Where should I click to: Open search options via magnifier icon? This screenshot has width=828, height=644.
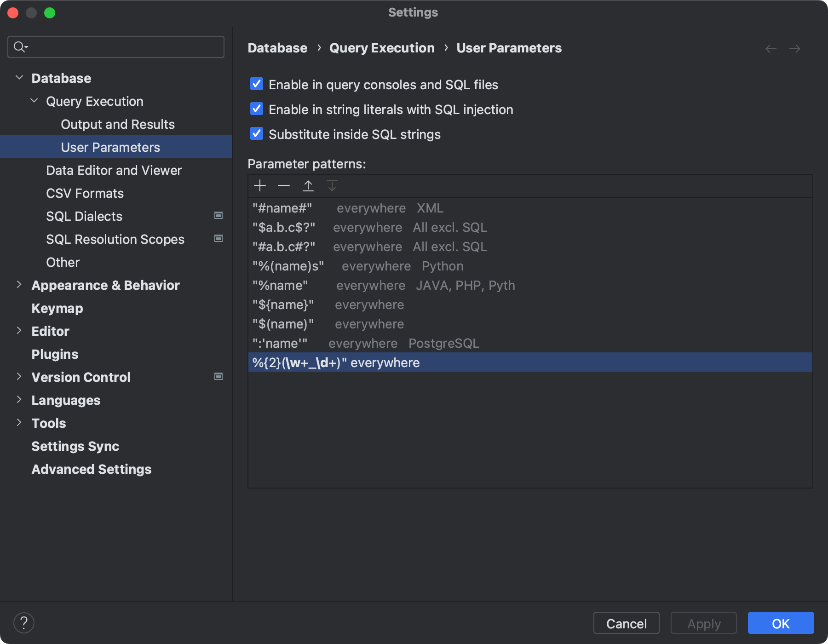[x=19, y=46]
